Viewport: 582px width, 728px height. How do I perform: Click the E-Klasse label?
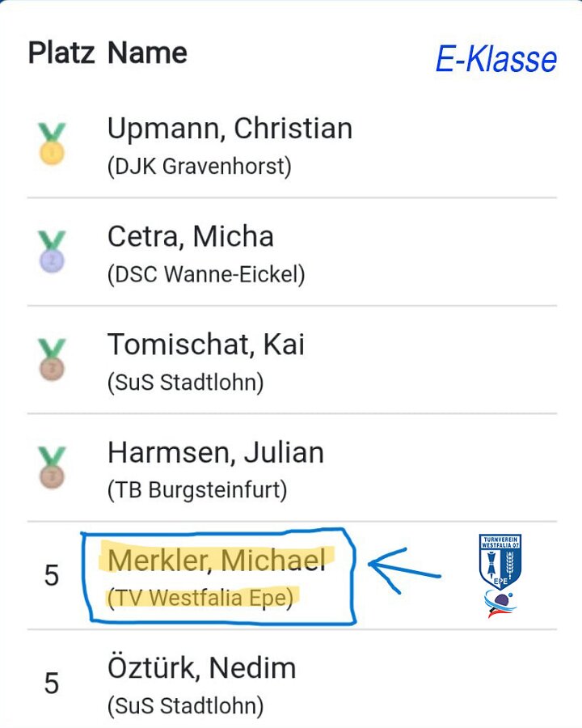[496, 59]
